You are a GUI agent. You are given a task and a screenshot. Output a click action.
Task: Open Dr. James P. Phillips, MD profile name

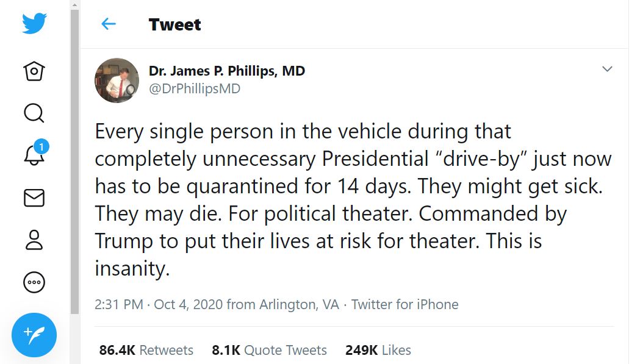click(227, 71)
